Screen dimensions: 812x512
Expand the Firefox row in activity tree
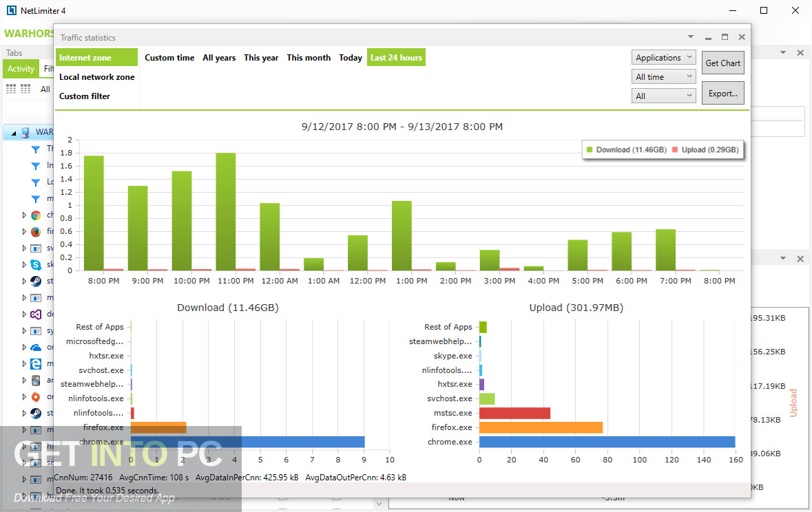pos(24,231)
